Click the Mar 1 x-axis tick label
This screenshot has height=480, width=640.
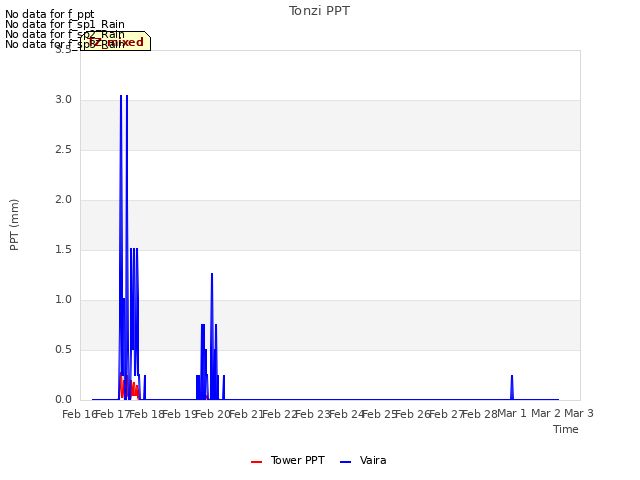512,413
